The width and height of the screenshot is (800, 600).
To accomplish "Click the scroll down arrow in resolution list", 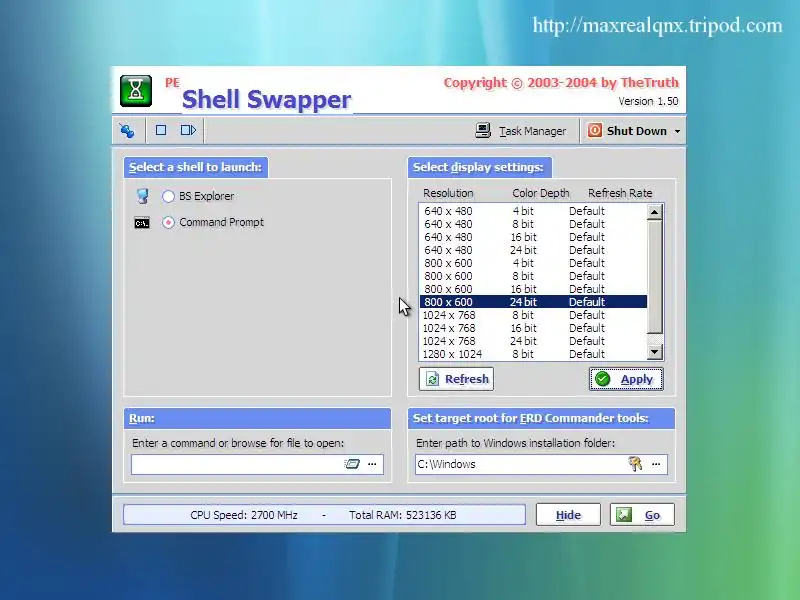I will pyautogui.click(x=655, y=352).
